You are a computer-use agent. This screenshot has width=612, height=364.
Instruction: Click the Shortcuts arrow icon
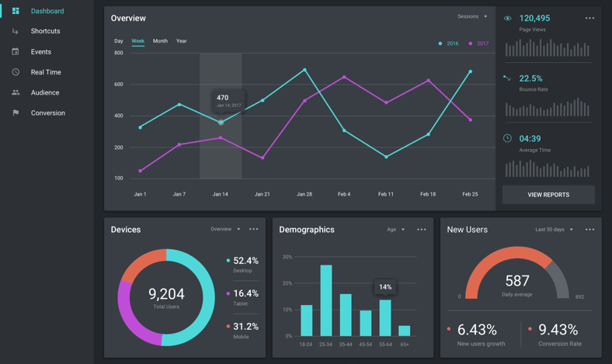point(16,31)
